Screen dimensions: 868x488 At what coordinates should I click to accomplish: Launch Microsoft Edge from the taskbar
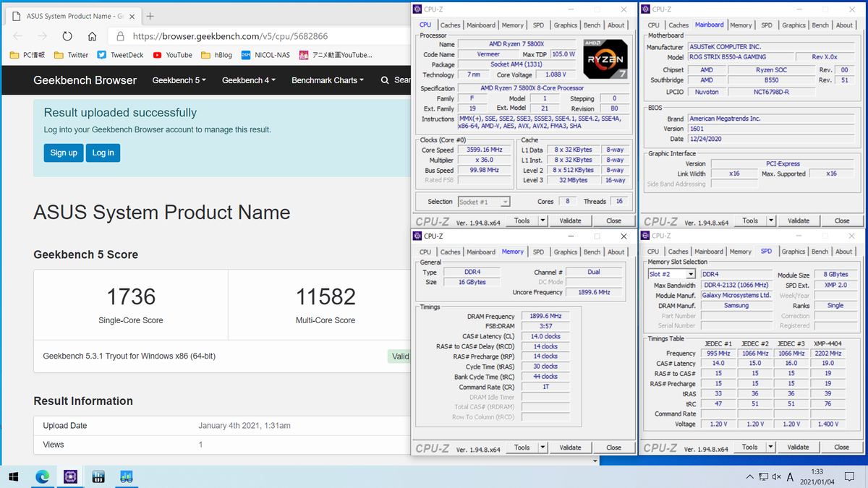pos(43,476)
